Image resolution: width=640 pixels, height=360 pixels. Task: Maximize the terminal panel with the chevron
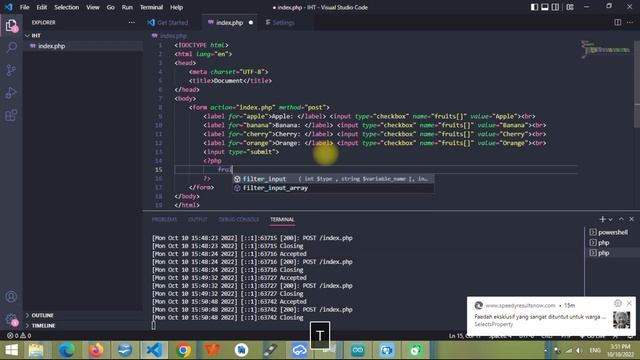point(621,219)
